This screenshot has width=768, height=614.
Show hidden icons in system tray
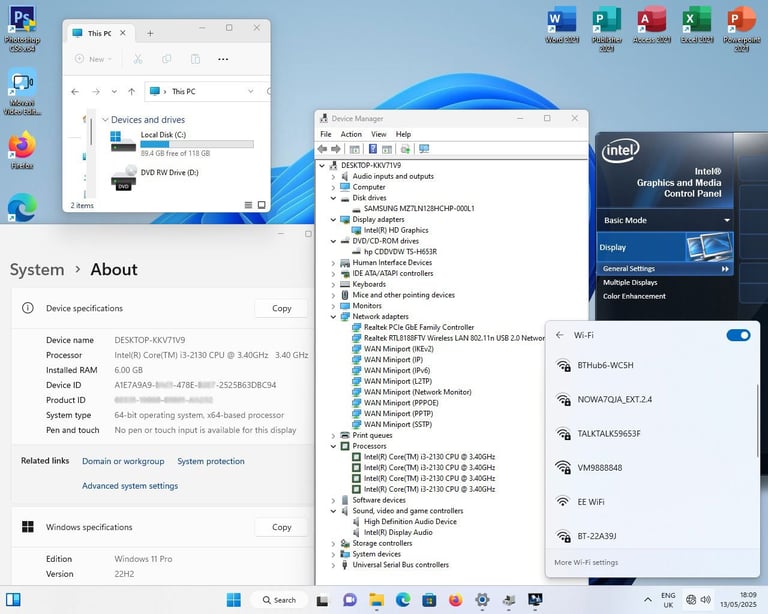click(x=648, y=600)
